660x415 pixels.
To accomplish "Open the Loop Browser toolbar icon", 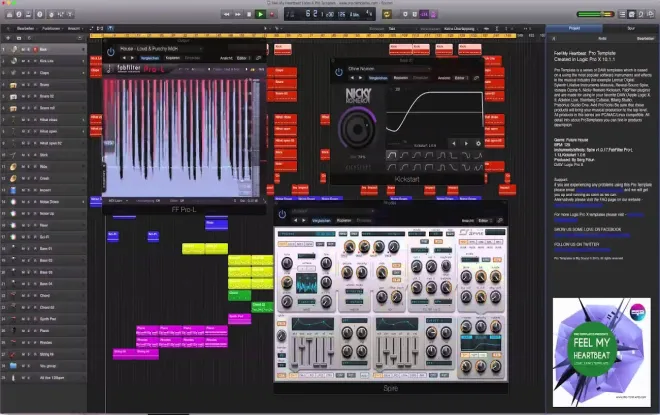I will click(x=641, y=14).
